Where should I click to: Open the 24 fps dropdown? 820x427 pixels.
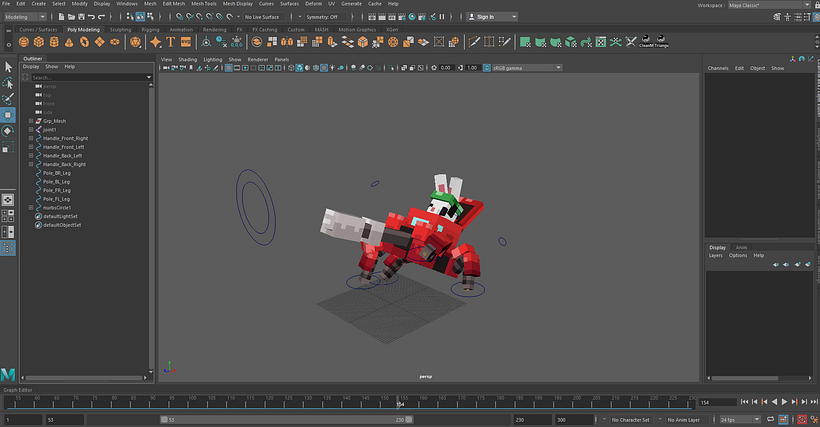point(739,420)
